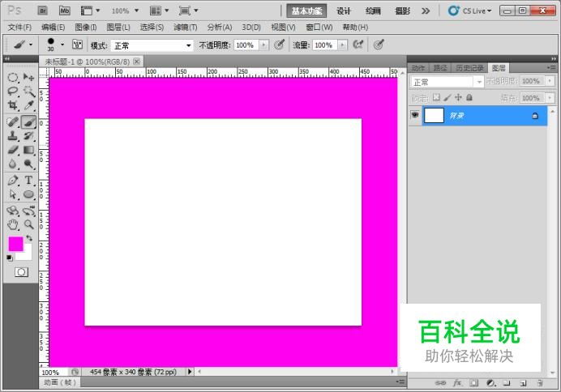This screenshot has width=561, height=392.
Task: Hide the 背景 layer with eye icon
Action: point(415,115)
